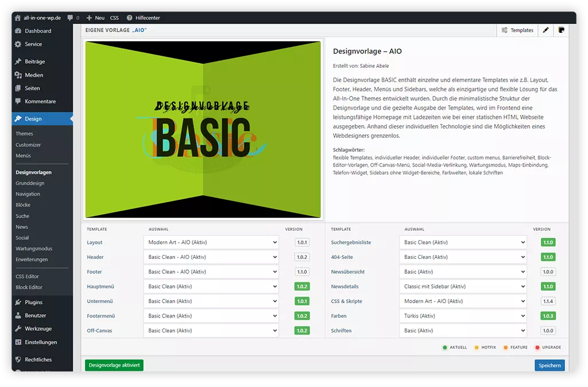Click green version badge 1.0.3 for Farben
Viewport: 588px width, 387px height.
(548, 316)
